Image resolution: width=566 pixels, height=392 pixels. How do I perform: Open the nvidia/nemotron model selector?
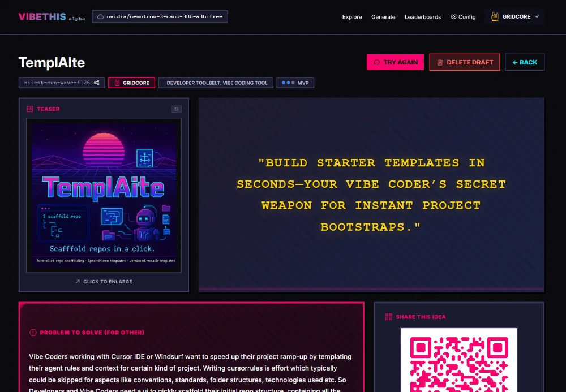(160, 17)
